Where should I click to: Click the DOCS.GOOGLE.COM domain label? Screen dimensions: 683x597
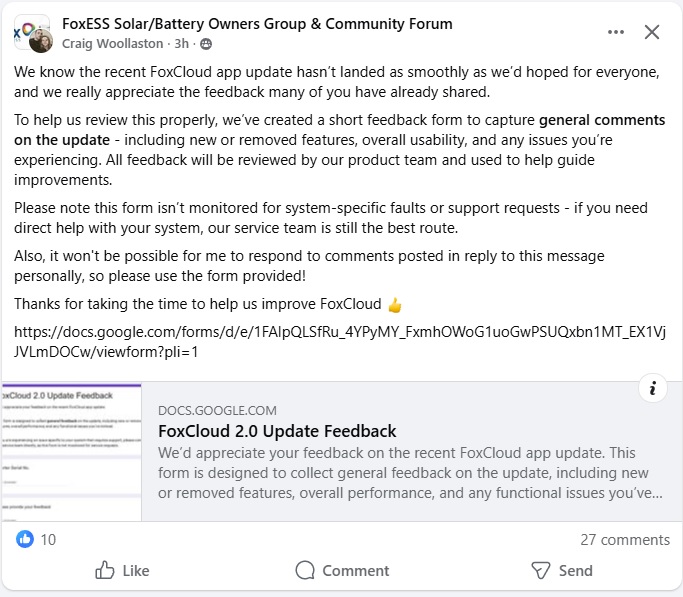217,410
